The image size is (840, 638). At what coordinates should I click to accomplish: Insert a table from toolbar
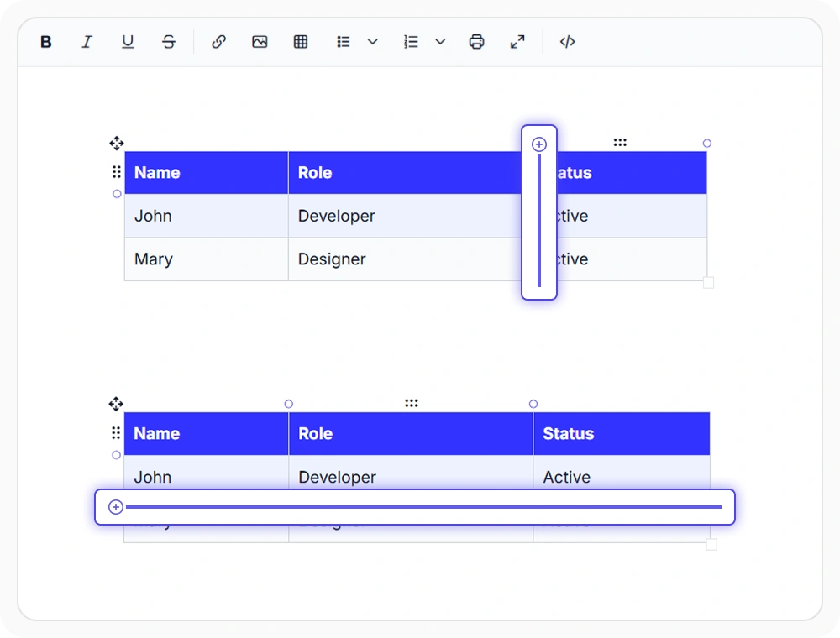click(301, 42)
